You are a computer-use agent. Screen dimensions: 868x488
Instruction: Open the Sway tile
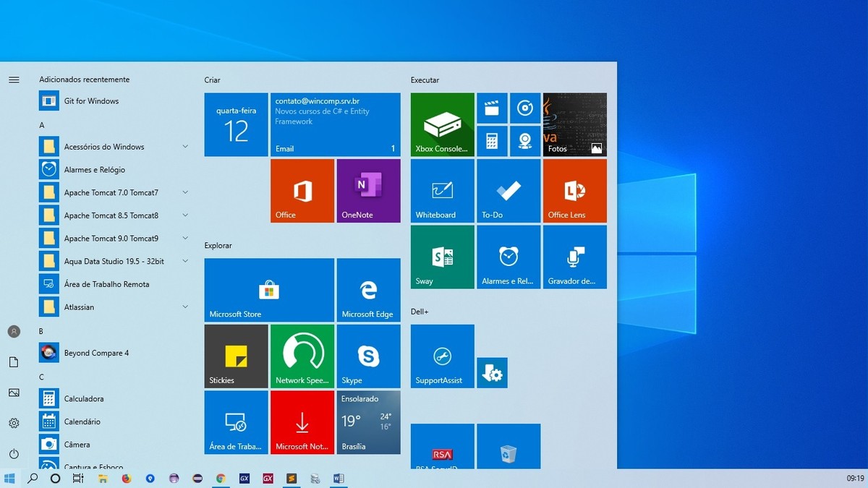(441, 257)
